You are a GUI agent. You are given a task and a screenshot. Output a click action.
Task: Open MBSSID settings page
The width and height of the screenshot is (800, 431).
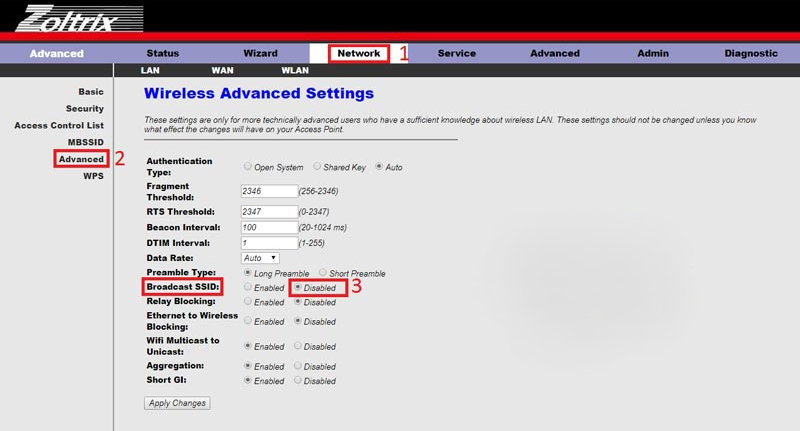tap(86, 142)
